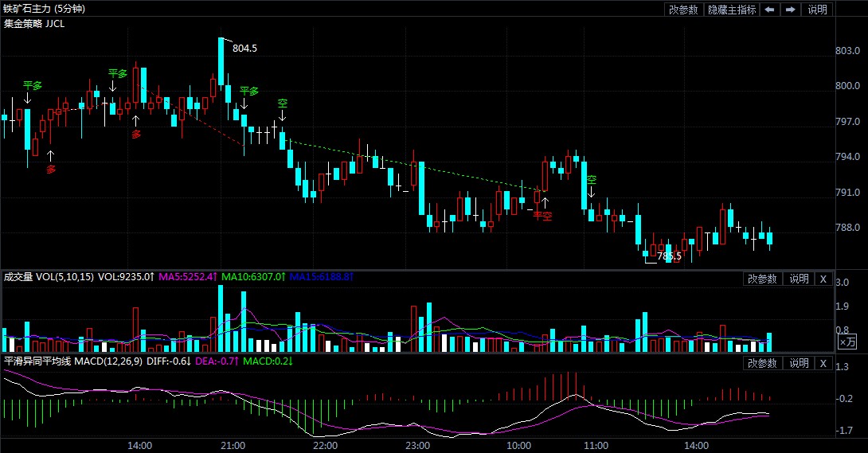Open 改参数 in the MACD panel
This screenshot has width=868, height=453.
coord(762,363)
